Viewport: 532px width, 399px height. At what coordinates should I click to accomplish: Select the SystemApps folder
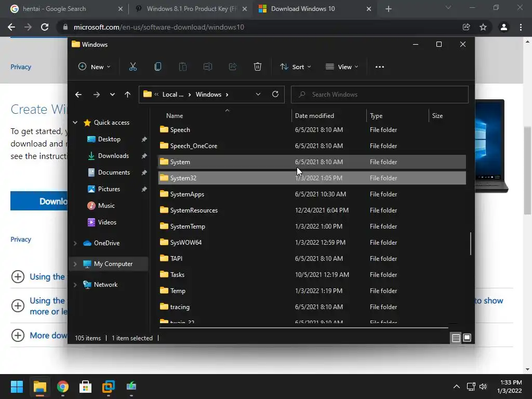click(x=312, y=194)
